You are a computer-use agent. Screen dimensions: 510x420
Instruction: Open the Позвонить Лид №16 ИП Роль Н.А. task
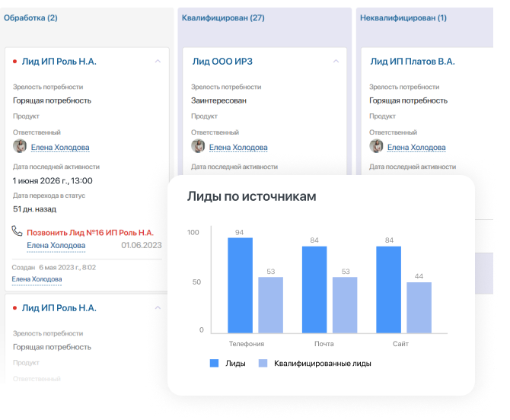tap(90, 232)
